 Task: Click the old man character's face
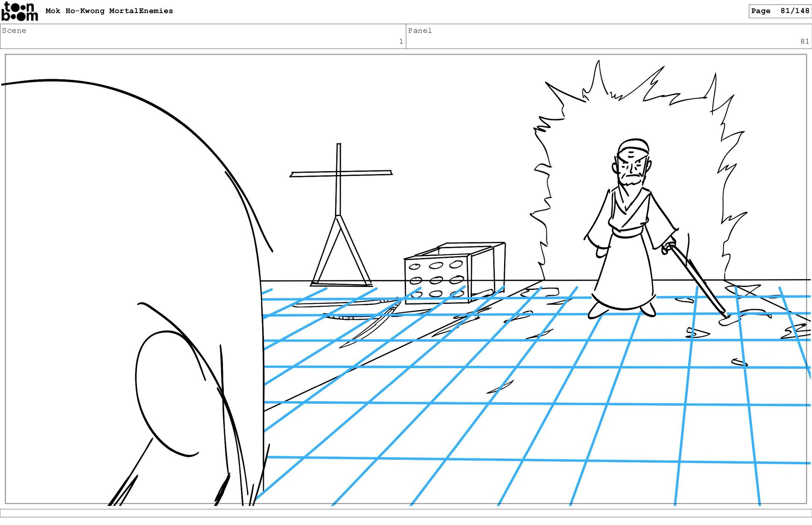(631, 168)
